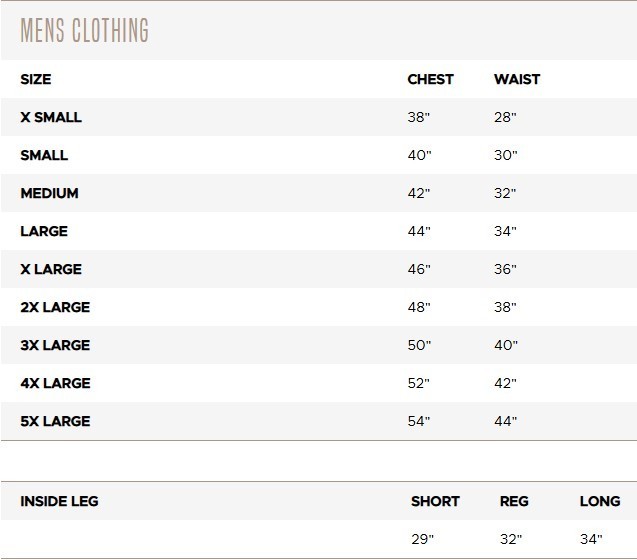The width and height of the screenshot is (637, 560).
Task: Select the CHEST column header
Action: (x=430, y=79)
